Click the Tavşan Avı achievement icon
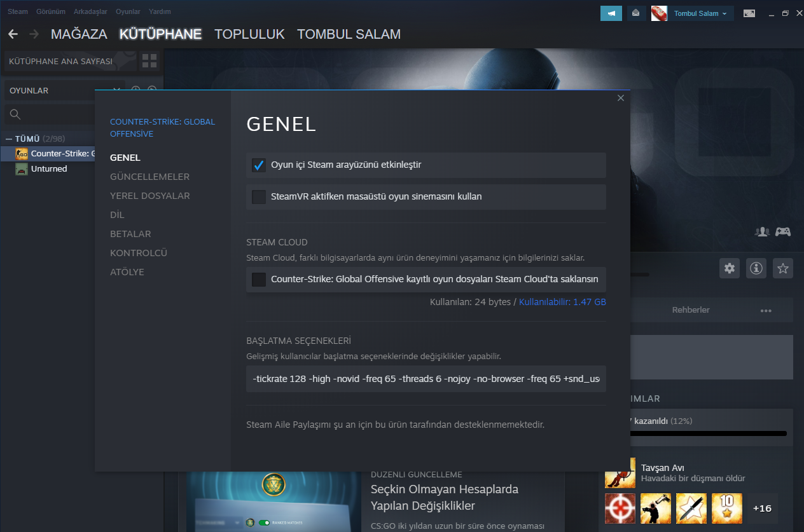The height and width of the screenshot is (532, 804). click(620, 473)
